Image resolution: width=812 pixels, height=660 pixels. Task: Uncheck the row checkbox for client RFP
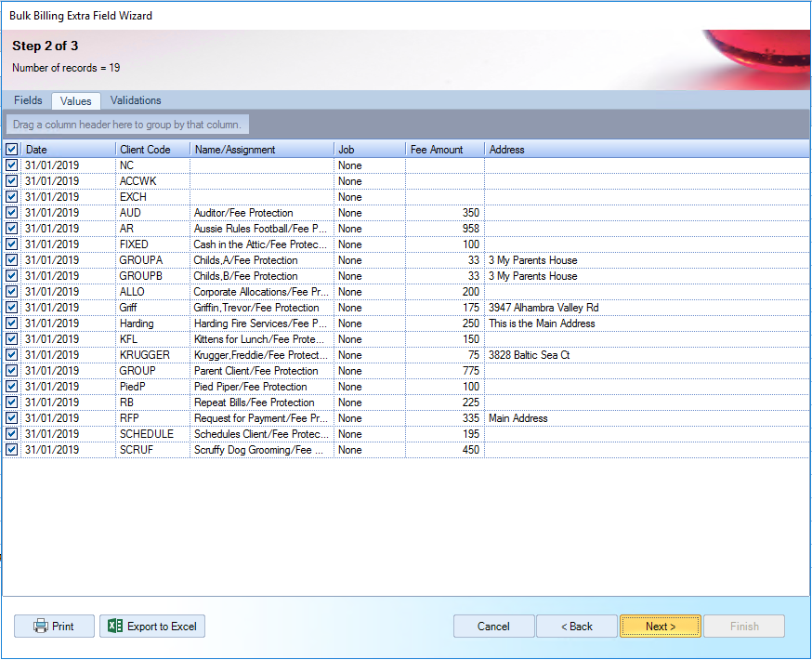click(11, 418)
